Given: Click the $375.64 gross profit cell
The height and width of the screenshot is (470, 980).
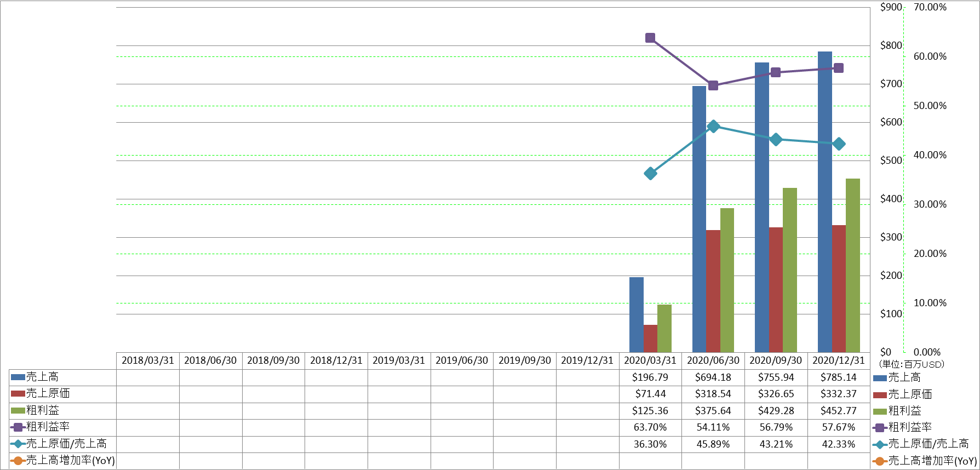Looking at the screenshot, I should pos(713,411).
